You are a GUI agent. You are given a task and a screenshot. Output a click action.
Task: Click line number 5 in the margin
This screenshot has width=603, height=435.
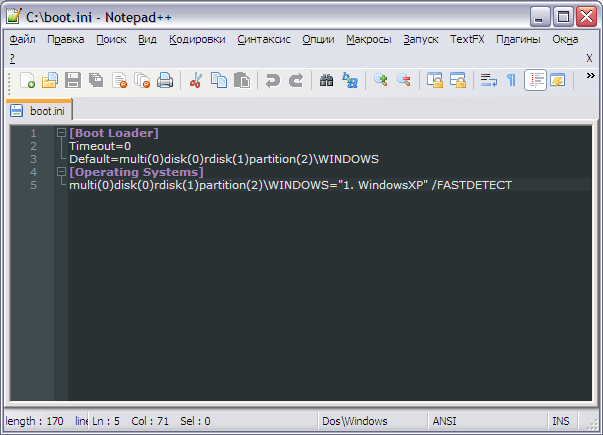click(33, 185)
